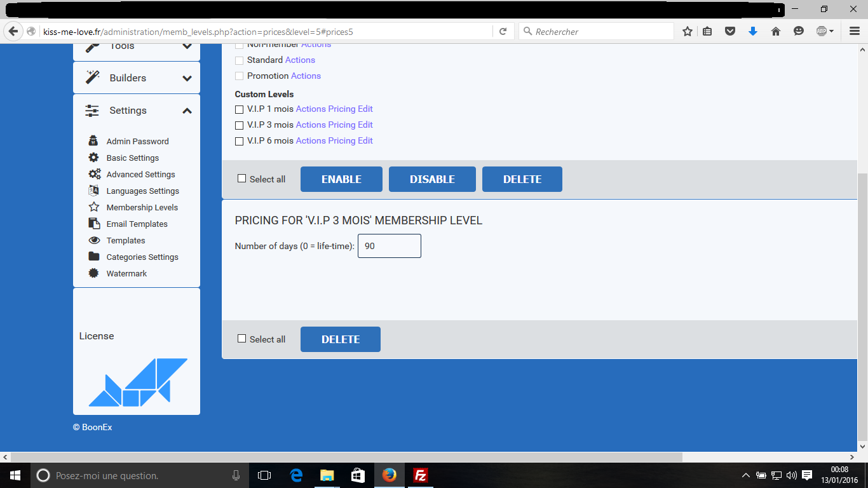Click DELETE in the pricing section
Screen dimensions: 868x488
(x=341, y=339)
